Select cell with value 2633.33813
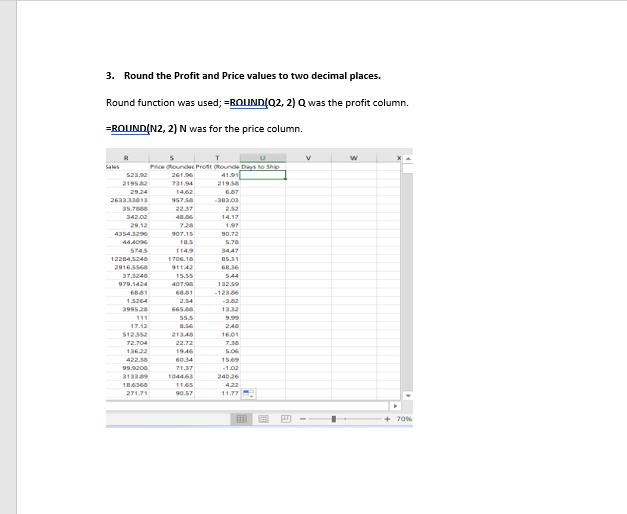Screen dimensions: 627x514 [128, 200]
